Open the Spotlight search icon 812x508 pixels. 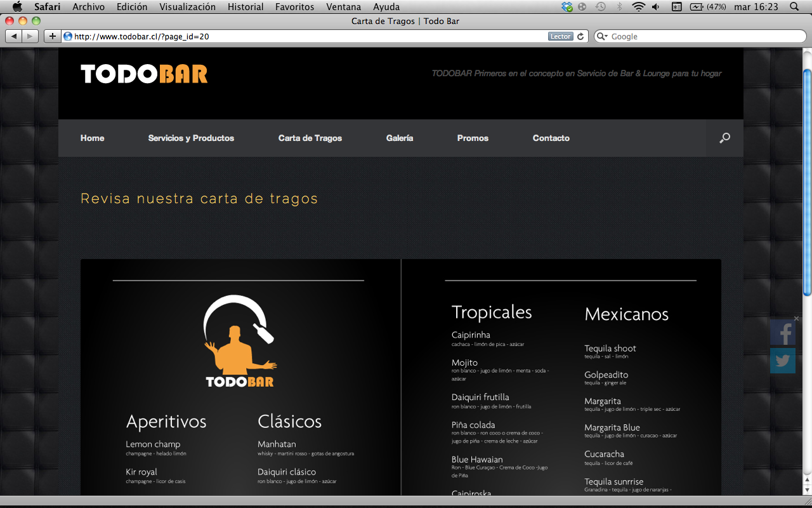pos(794,7)
